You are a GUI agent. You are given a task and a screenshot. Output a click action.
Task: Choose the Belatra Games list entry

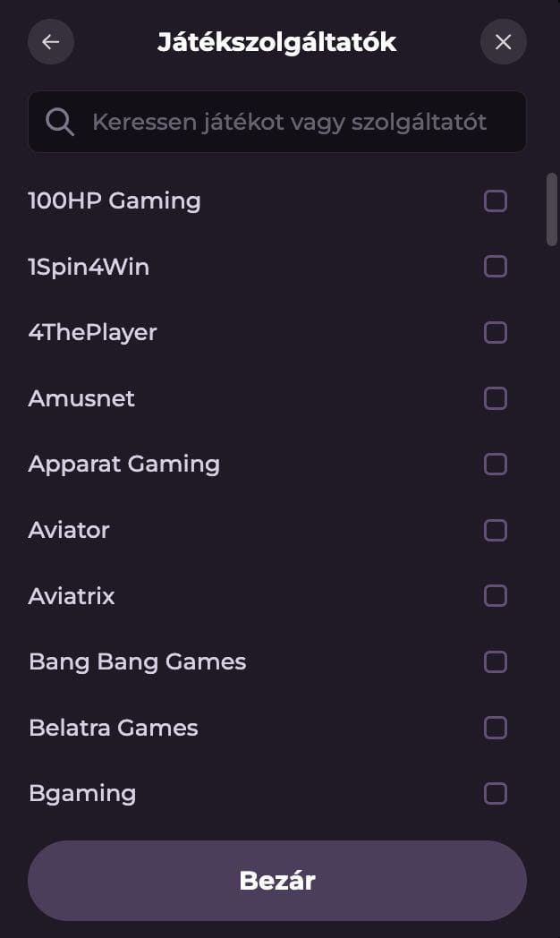(x=114, y=728)
